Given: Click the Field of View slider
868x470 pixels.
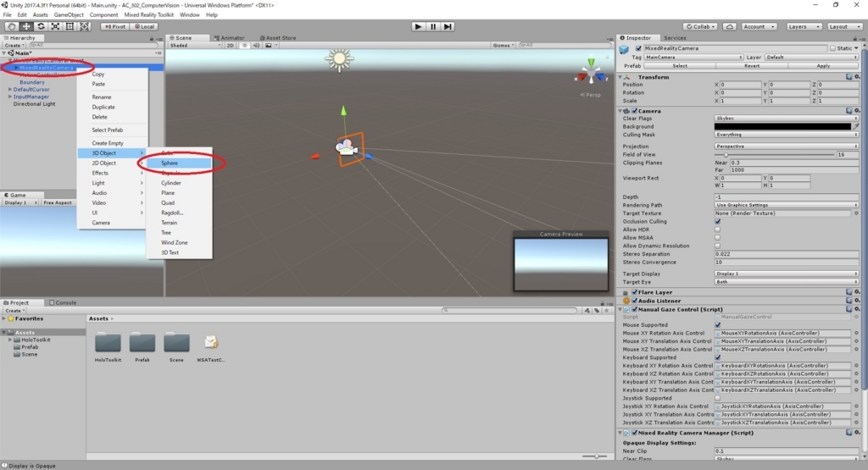Looking at the screenshot, I should coord(774,155).
